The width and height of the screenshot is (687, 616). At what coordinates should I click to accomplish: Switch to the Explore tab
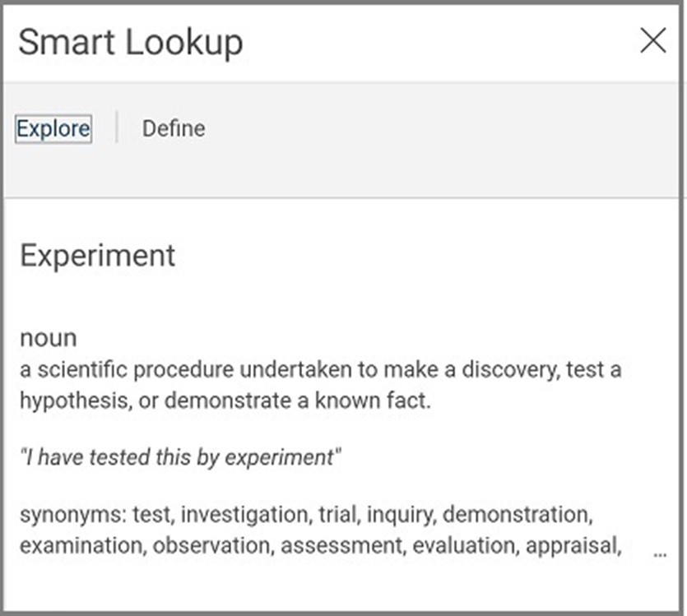tap(53, 129)
